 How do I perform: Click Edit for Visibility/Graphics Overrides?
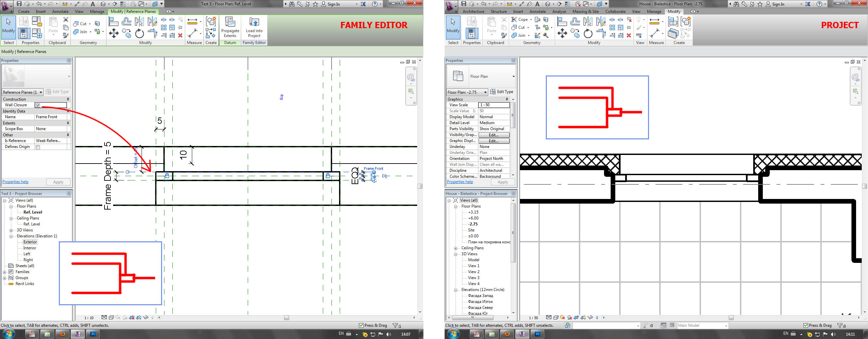click(x=494, y=135)
